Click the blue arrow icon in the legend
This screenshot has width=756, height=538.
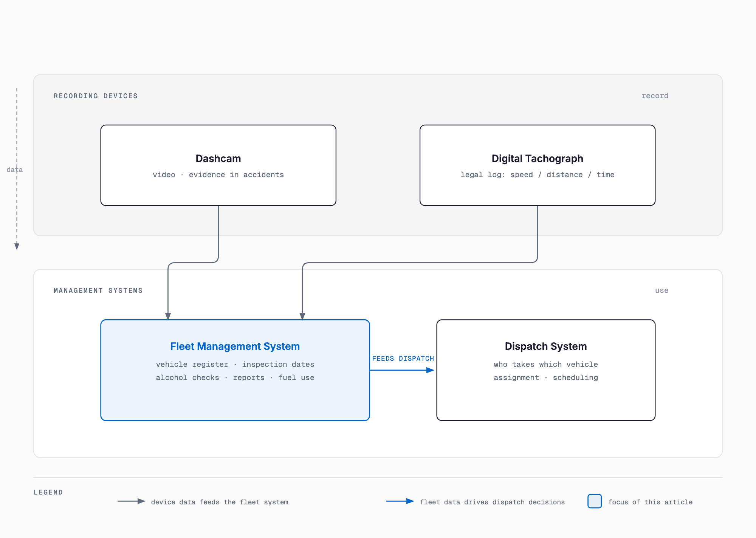tap(400, 501)
